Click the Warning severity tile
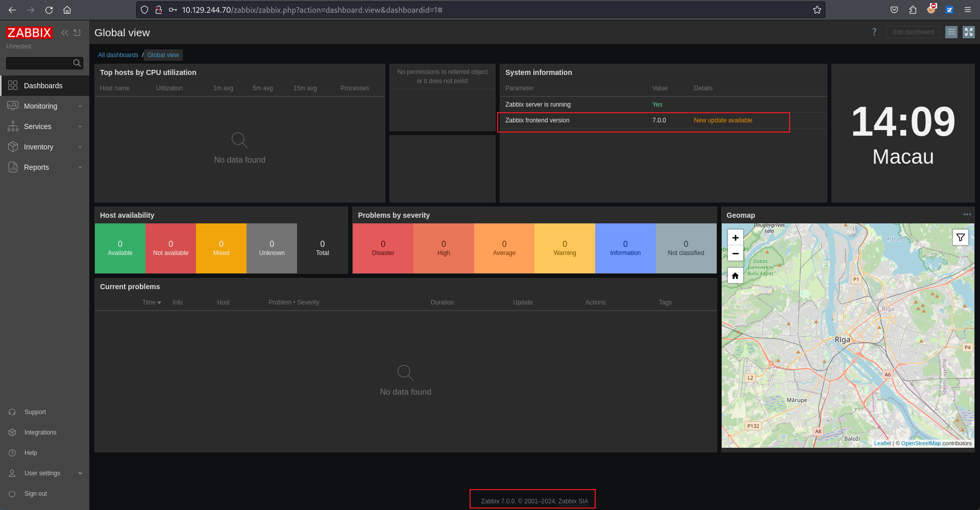This screenshot has height=510, width=980. pos(565,248)
